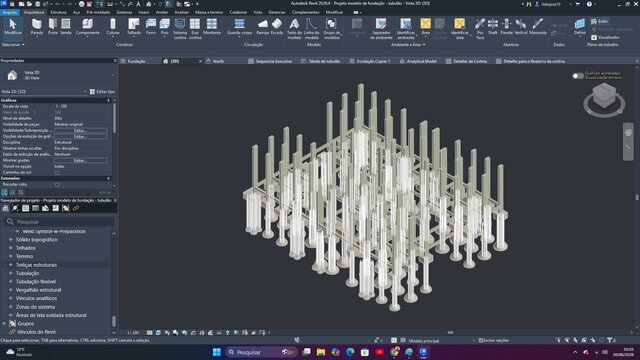Pick the Porta door tool
This screenshot has width=640, height=360.
[53, 27]
